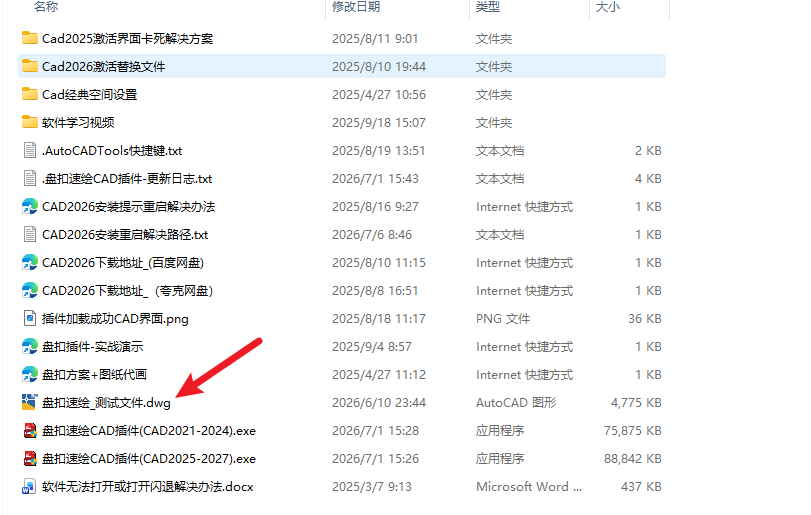Click the 盘扣方案+图纸代画 shortcut icon

[29, 374]
